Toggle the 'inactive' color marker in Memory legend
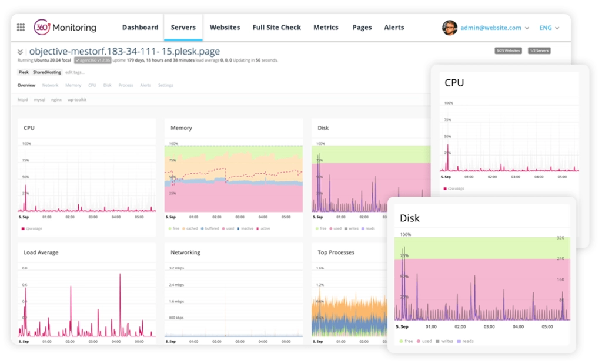The height and width of the screenshot is (364, 602). point(238,228)
